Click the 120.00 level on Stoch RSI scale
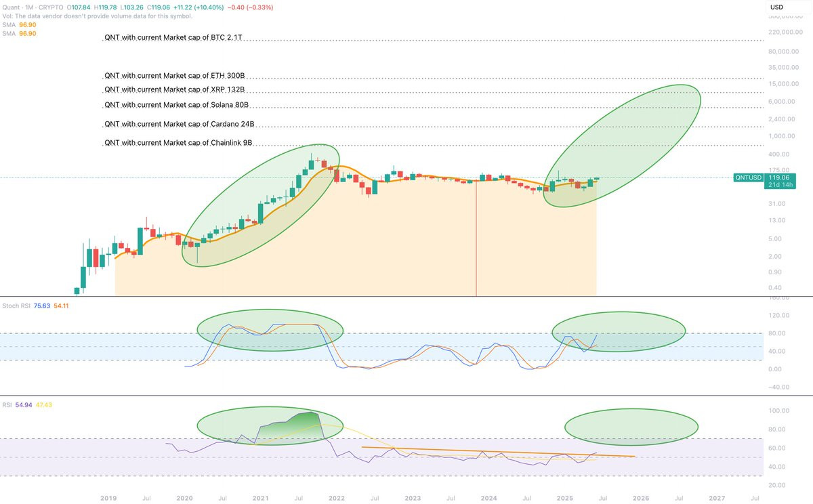Viewport: 813px width, 504px height. pyautogui.click(x=779, y=315)
